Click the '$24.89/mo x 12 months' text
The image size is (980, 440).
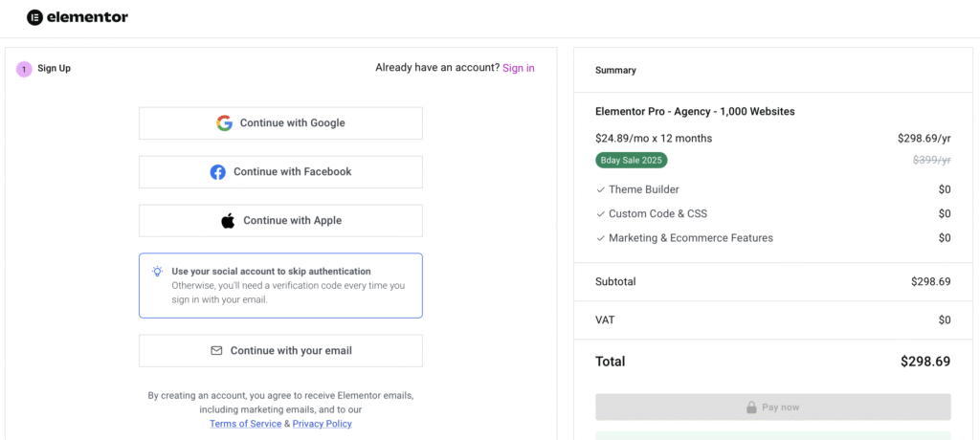(654, 139)
